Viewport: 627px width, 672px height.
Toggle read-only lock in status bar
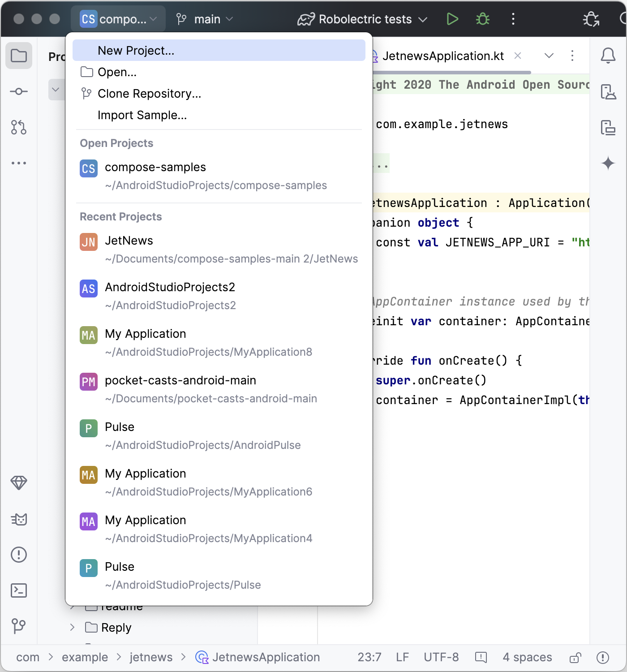click(x=575, y=657)
